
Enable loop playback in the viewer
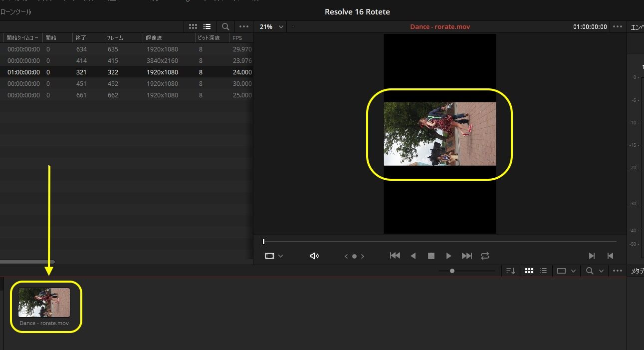coord(485,256)
